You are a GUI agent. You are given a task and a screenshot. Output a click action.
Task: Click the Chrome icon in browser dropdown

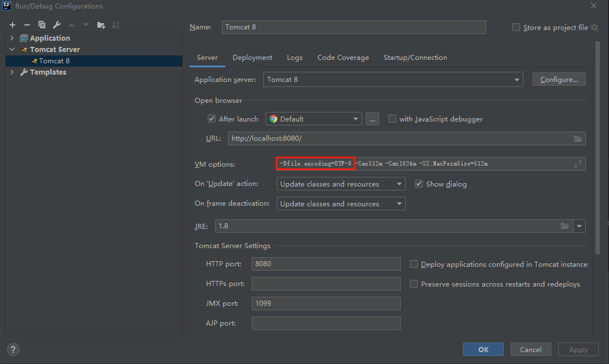[273, 119]
